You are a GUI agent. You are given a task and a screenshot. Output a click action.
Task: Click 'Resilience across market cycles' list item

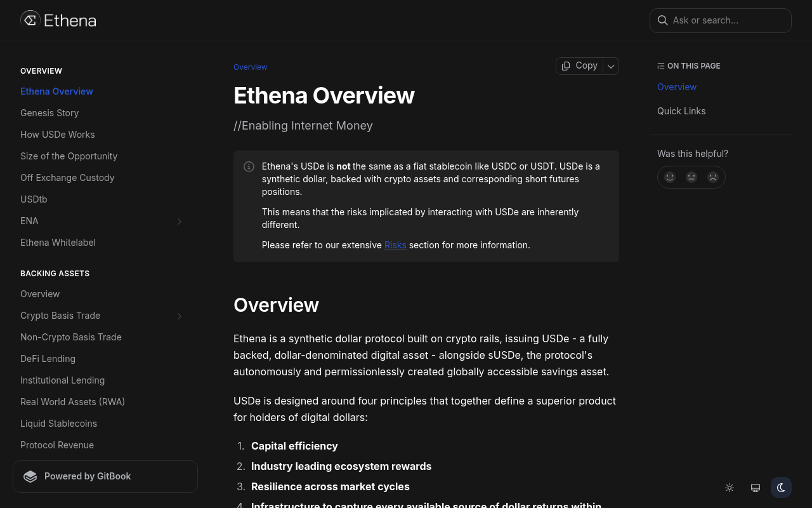(x=331, y=486)
